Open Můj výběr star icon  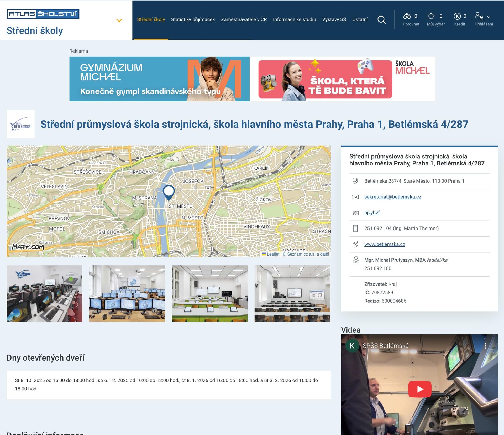[431, 16]
